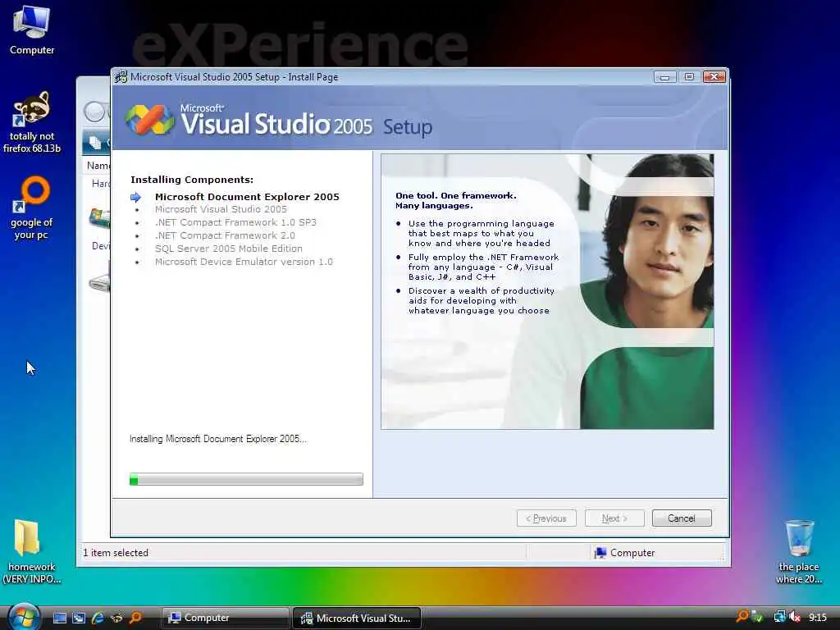
Task: Click orange magnifier icon in system tray
Action: click(x=742, y=617)
